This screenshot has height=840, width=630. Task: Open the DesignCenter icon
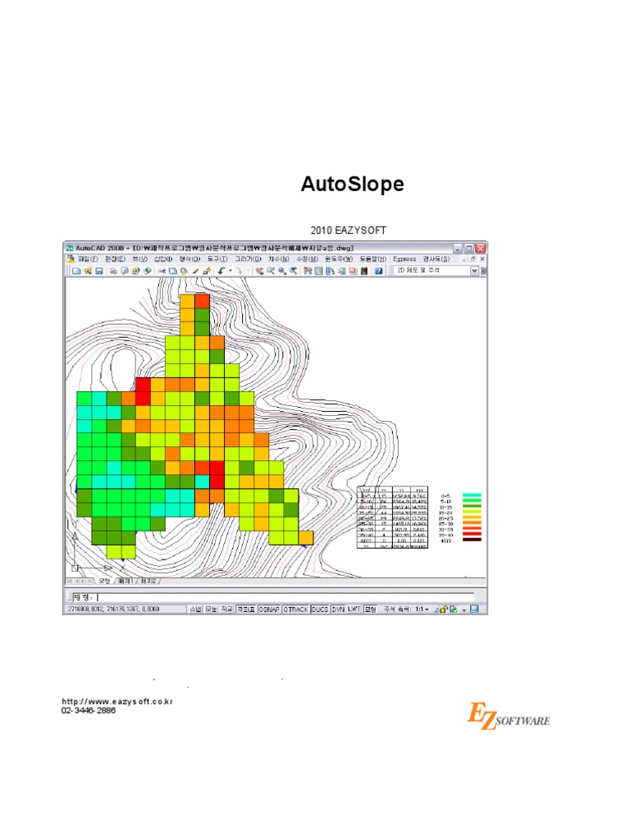pyautogui.click(x=319, y=271)
